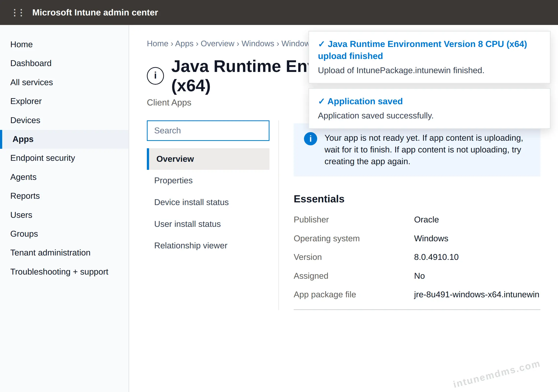Open Reports from the sidebar

click(x=25, y=196)
